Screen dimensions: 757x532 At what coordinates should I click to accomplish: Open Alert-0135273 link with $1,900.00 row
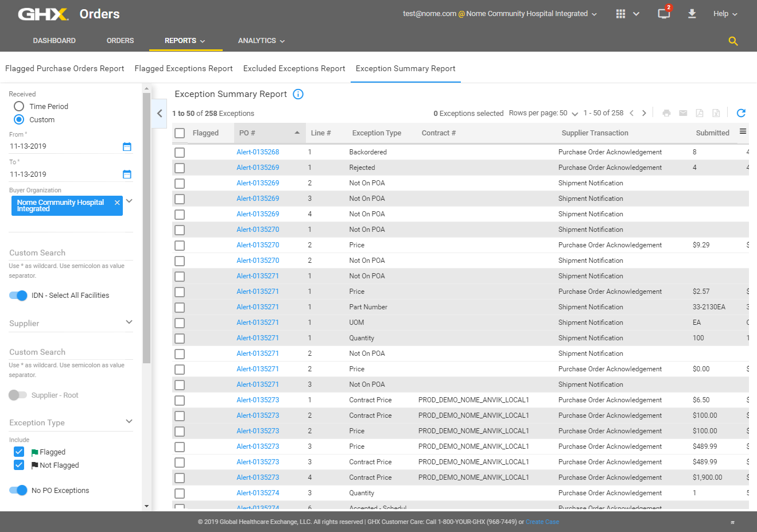click(258, 477)
